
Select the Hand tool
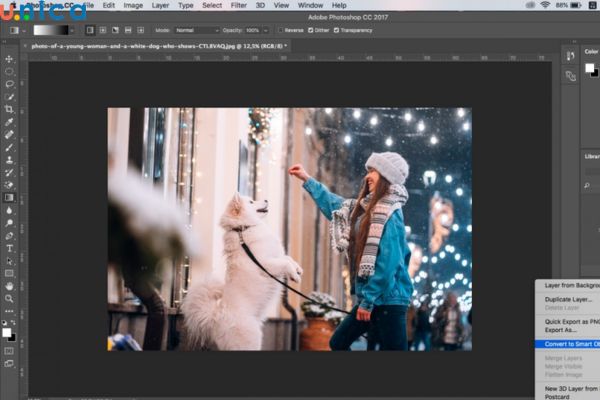(x=9, y=286)
